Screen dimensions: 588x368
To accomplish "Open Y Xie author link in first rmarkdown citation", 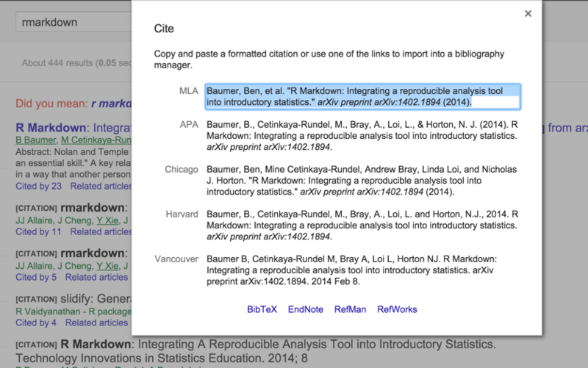I will [x=107, y=220].
